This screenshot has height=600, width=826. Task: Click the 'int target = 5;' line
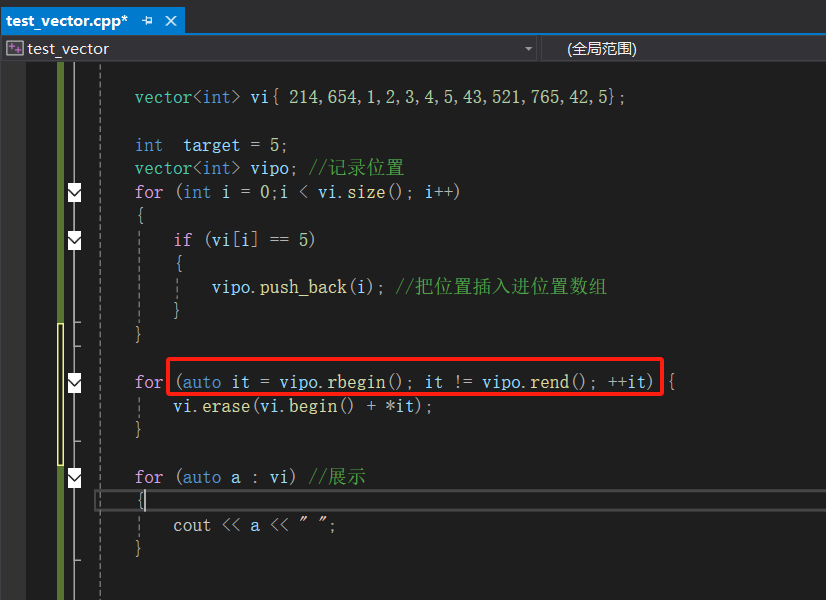pos(211,145)
